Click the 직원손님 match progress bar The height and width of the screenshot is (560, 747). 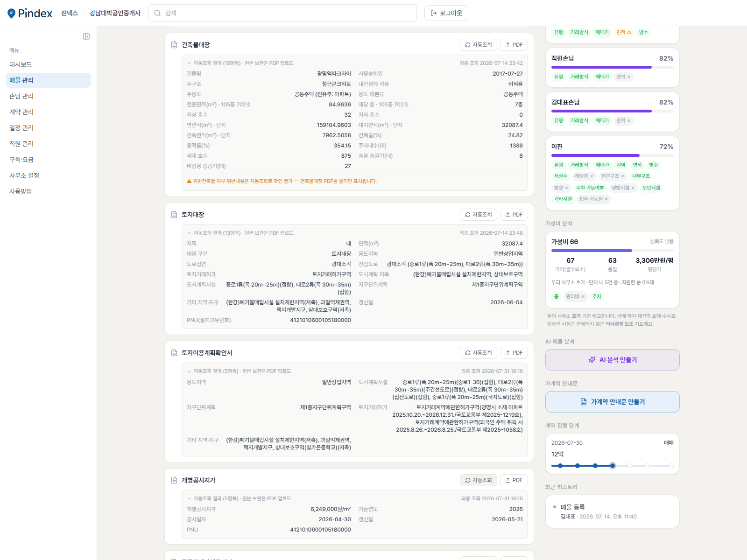(613, 67)
